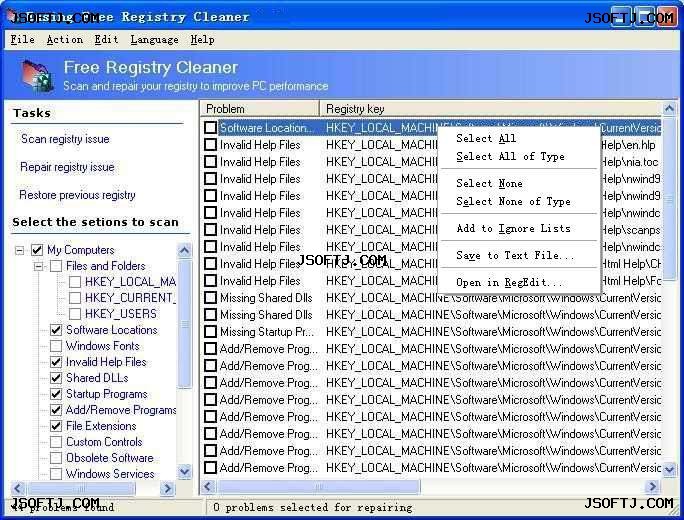Click results list scroll up arrow
This screenshot has width=684, height=520.
[x=670, y=108]
